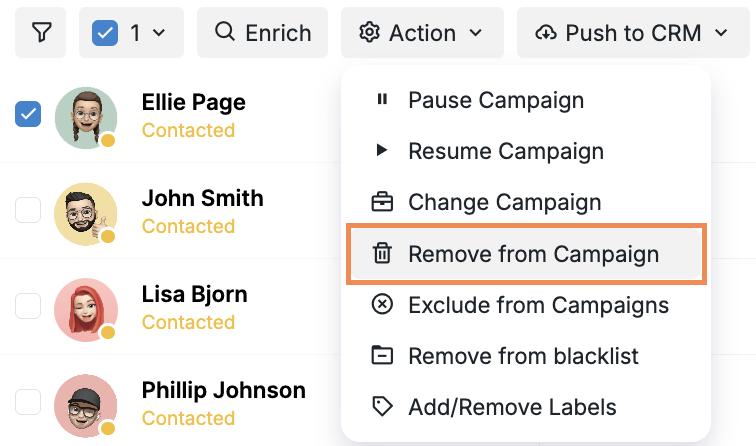Click the filter funnel icon
Image resolution: width=756 pixels, height=446 pixels.
(x=41, y=33)
